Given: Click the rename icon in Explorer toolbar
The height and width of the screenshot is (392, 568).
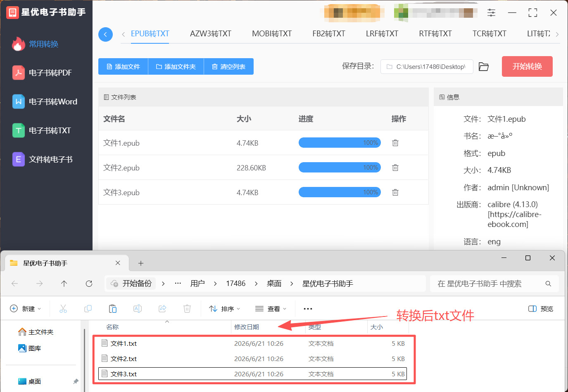Looking at the screenshot, I should tap(138, 309).
